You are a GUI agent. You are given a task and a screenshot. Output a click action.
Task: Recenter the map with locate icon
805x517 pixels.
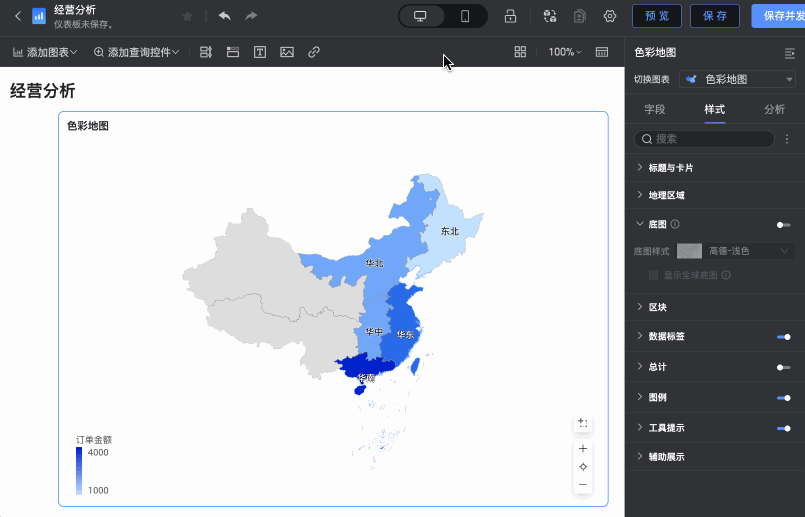[x=583, y=467]
